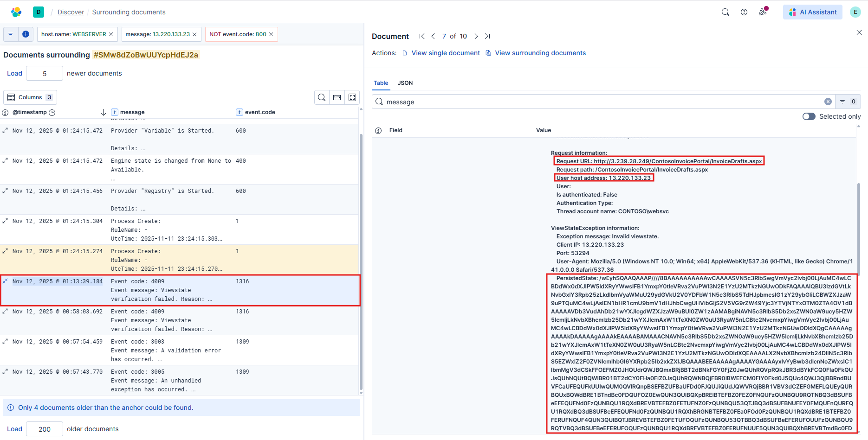Open the field type filter dropdown

click(x=848, y=102)
